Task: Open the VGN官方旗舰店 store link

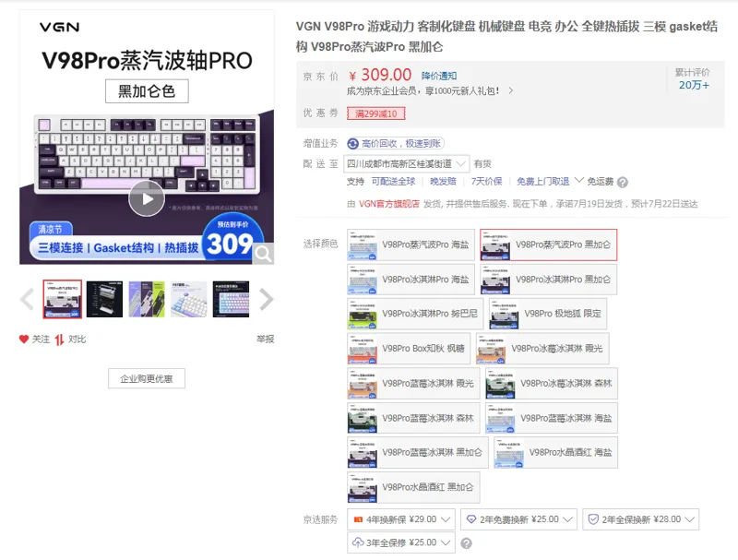Action: (389, 204)
